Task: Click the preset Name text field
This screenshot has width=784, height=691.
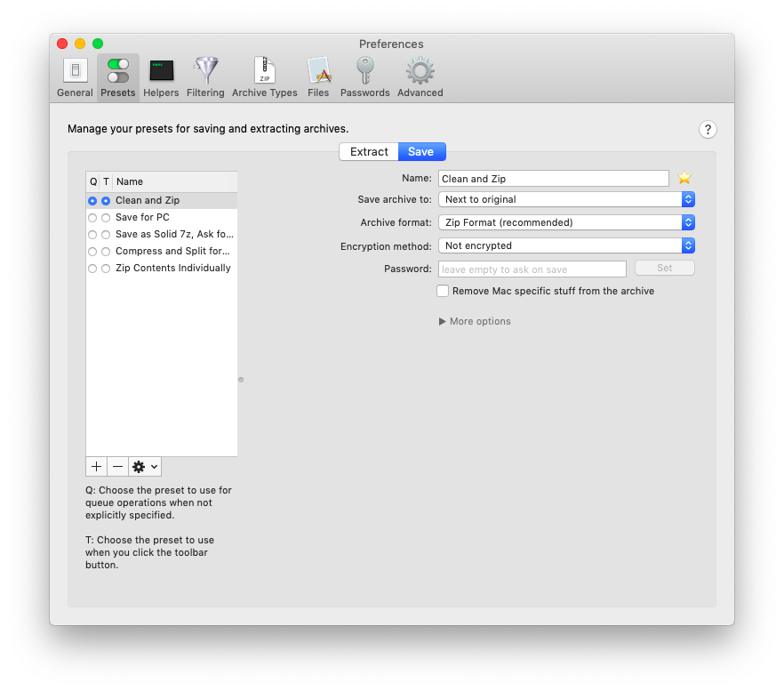Action: [554, 179]
